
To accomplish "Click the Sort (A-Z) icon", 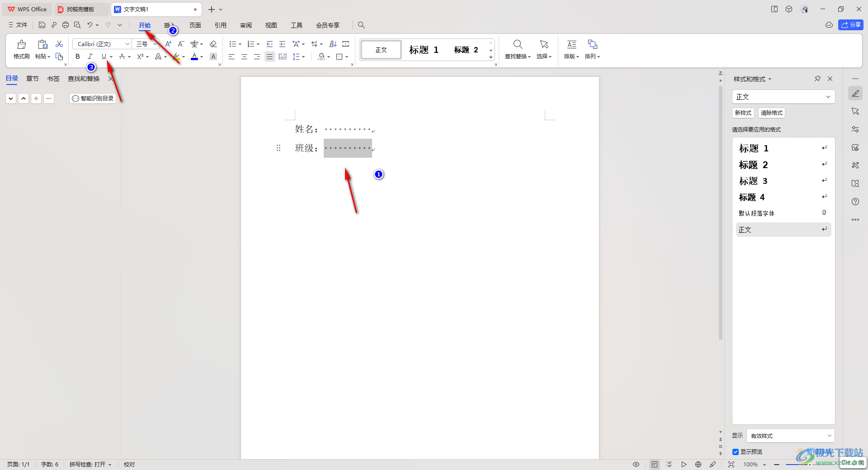I will click(x=333, y=44).
